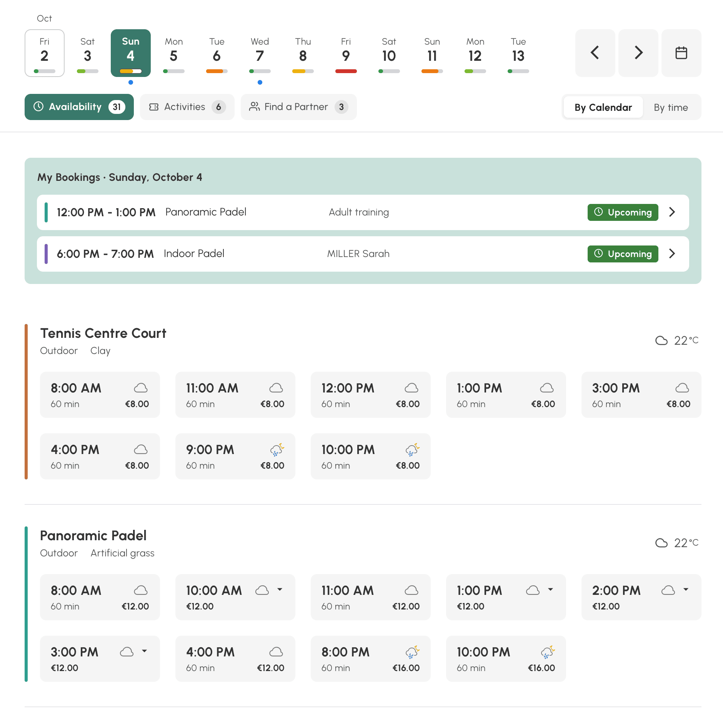Select the By Calendar view option
Viewport: 723px width, 728px height.
tap(603, 107)
